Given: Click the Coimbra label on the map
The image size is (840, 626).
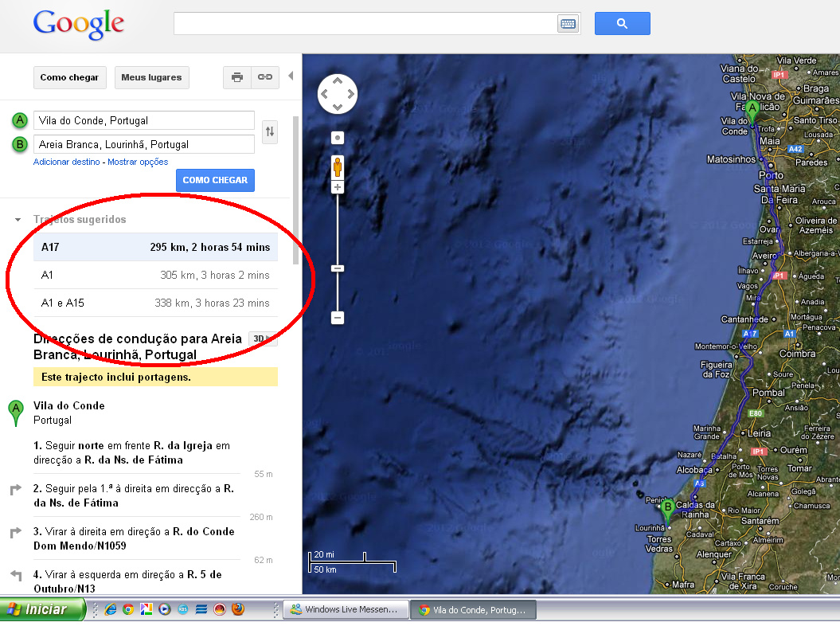Looking at the screenshot, I should pos(797,354).
